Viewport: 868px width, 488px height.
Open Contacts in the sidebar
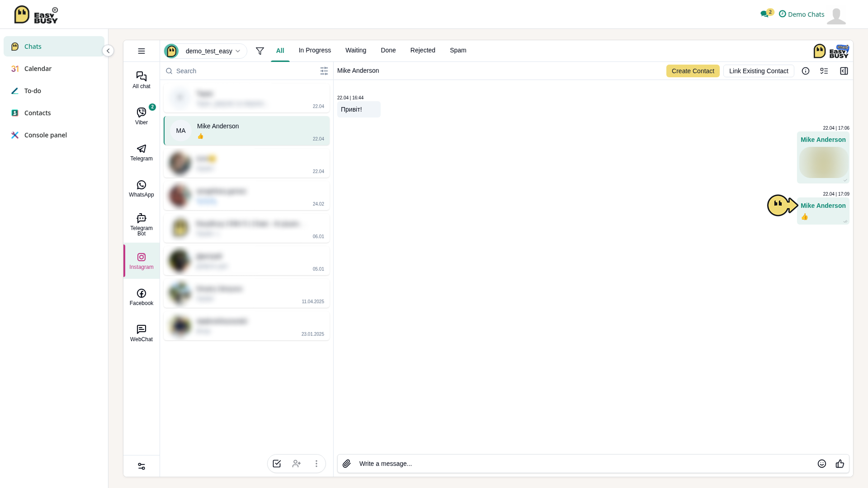[54, 113]
